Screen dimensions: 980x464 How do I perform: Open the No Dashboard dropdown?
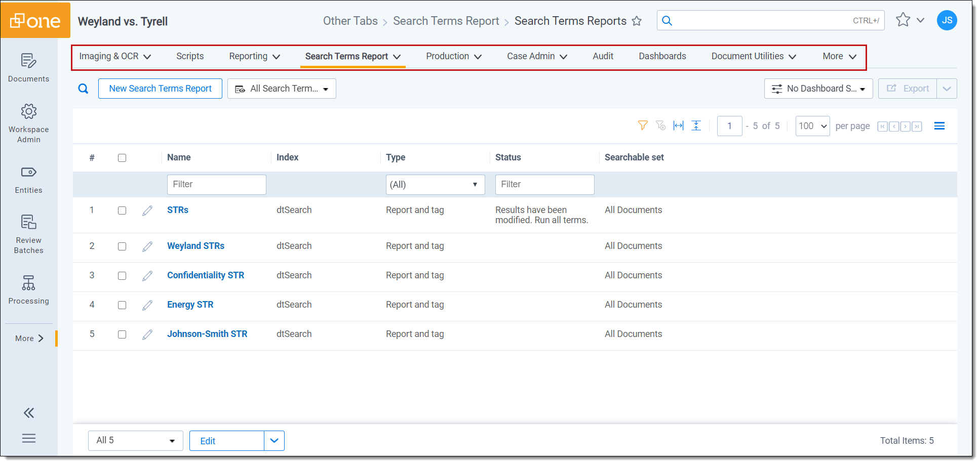[818, 89]
